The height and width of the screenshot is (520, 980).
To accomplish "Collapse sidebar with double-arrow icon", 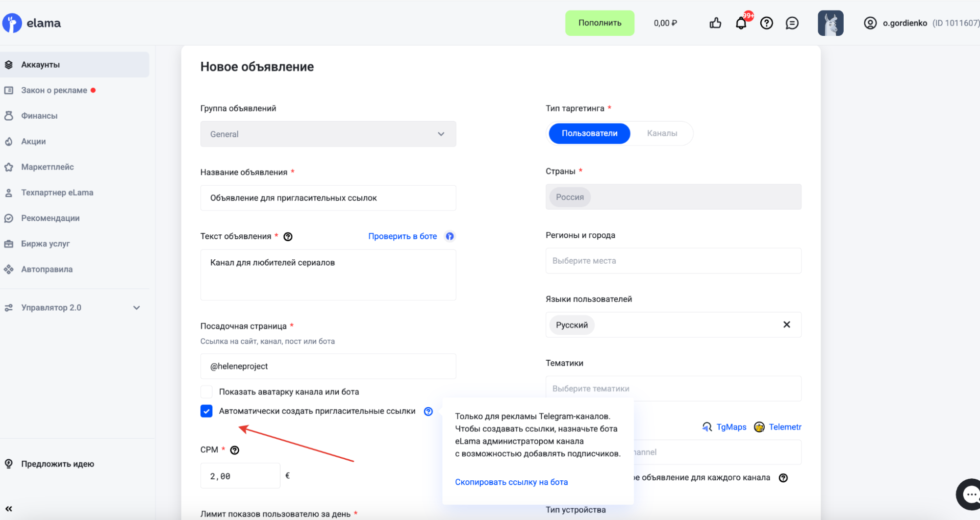I will point(9,509).
